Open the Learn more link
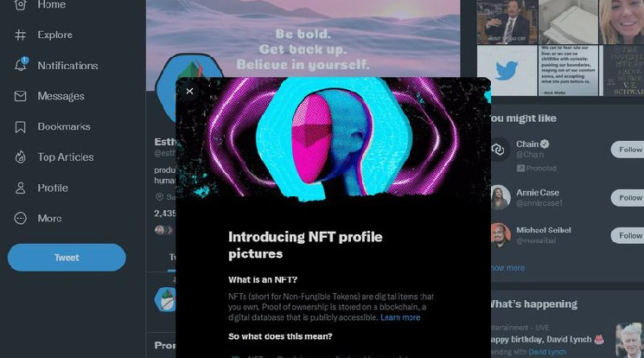This screenshot has height=358, width=644. tap(400, 317)
